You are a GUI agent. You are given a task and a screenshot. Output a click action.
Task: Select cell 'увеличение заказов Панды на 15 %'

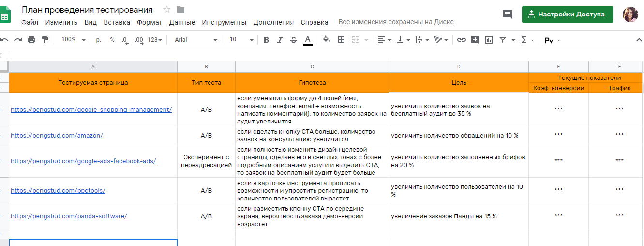(x=459, y=216)
